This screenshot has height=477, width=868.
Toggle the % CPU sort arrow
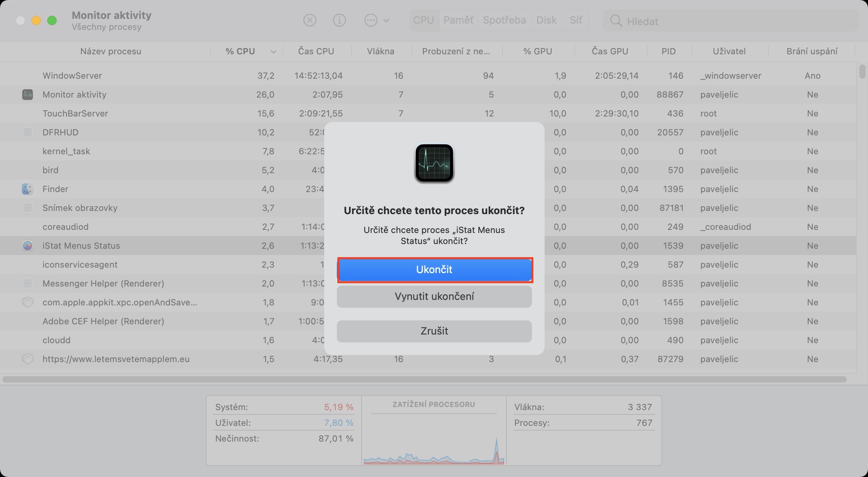(273, 52)
